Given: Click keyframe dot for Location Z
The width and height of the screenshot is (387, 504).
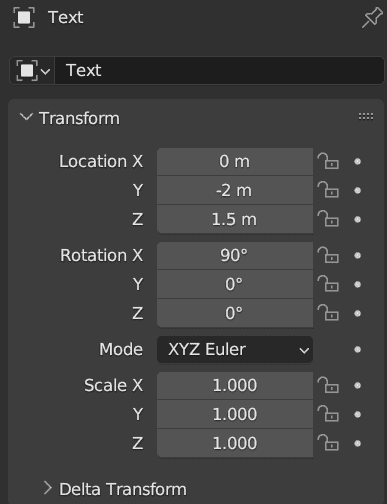Looking at the screenshot, I should (x=357, y=220).
